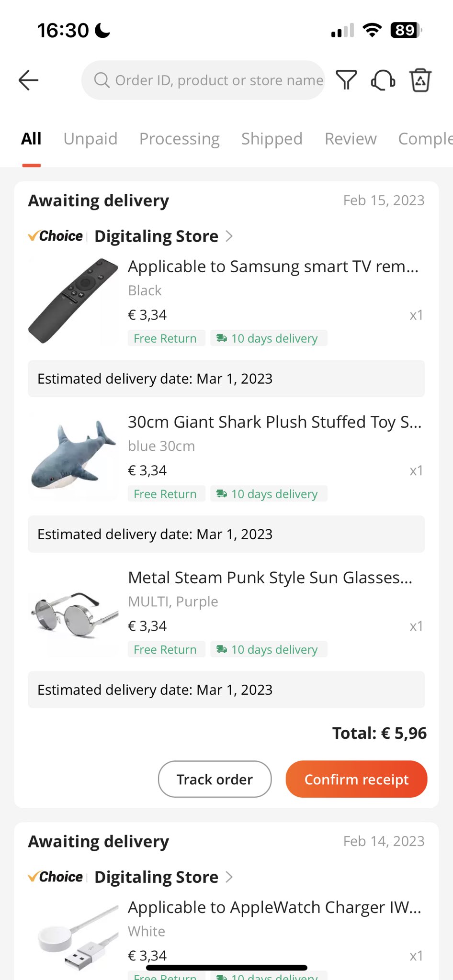453x980 pixels.
Task: Tap the Choice badge on Feb 14 order
Action: click(x=56, y=877)
